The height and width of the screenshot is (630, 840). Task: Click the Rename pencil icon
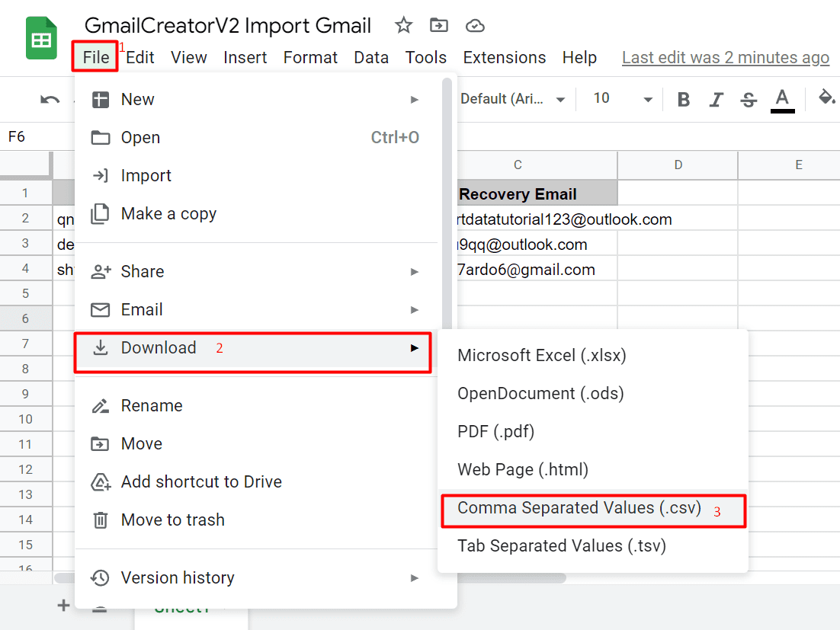click(x=100, y=406)
